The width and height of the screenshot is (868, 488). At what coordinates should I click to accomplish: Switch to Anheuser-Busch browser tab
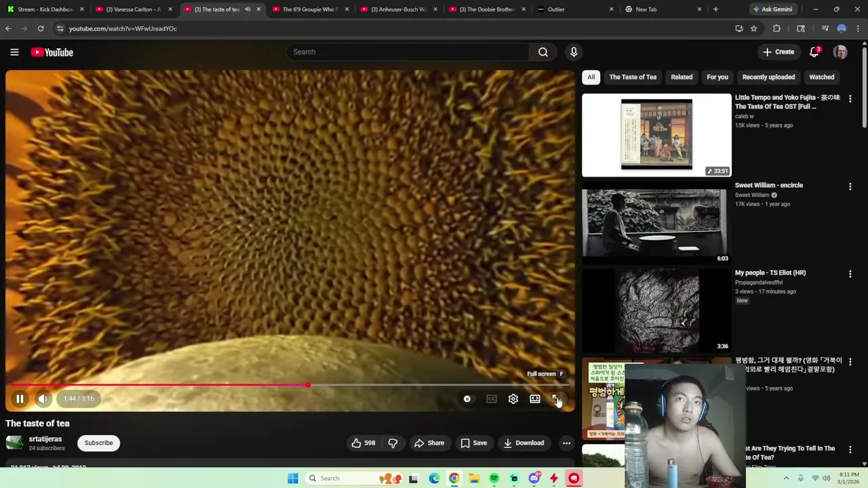(x=398, y=9)
